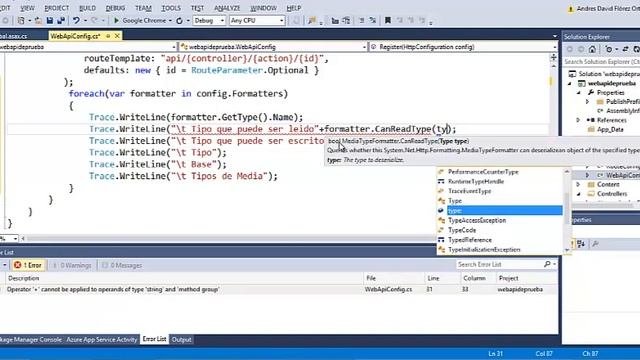The height and width of the screenshot is (360, 640).
Task: Open the ANALYZE menu
Action: [227, 8]
